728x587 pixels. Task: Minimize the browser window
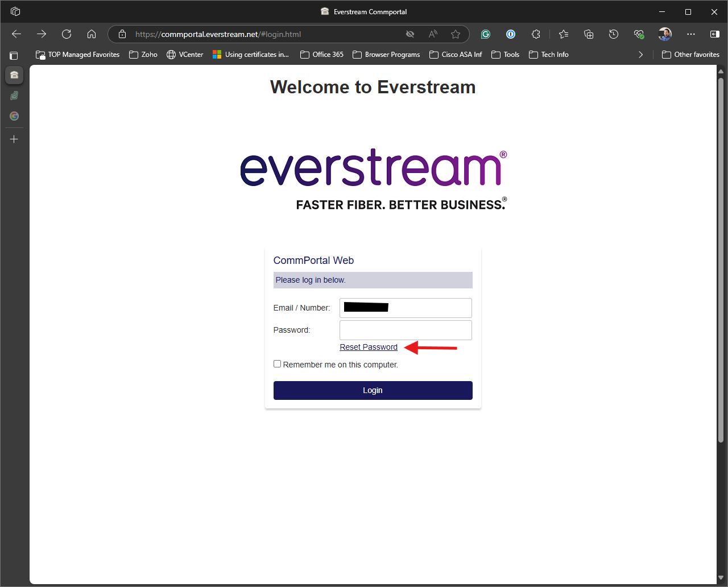[x=662, y=11]
